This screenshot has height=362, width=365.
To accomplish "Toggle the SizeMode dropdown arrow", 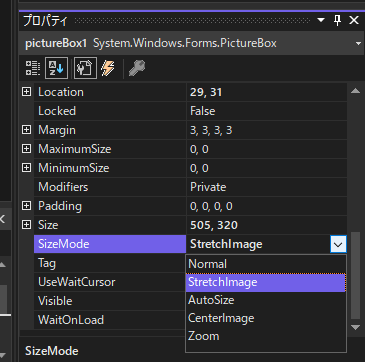I will point(338,244).
